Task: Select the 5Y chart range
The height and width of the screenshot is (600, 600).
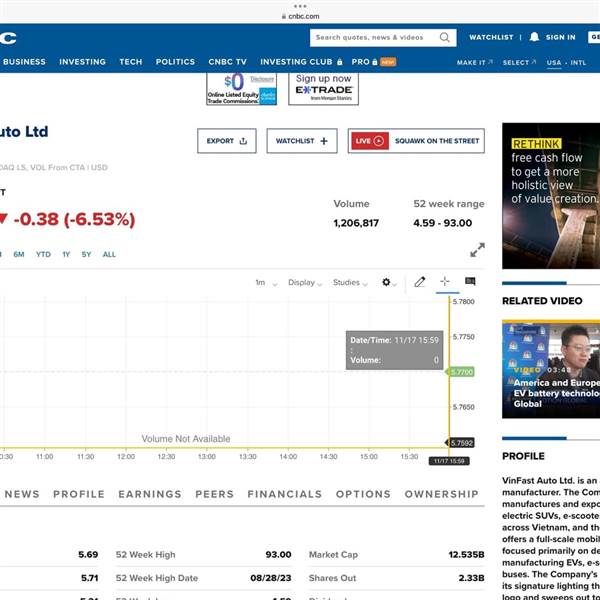Action: 86,254
